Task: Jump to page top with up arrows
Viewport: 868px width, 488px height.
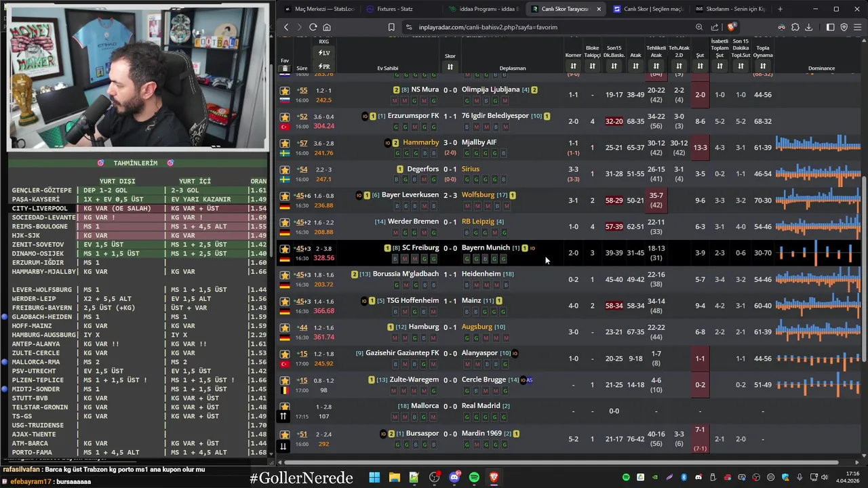Action: tap(283, 416)
